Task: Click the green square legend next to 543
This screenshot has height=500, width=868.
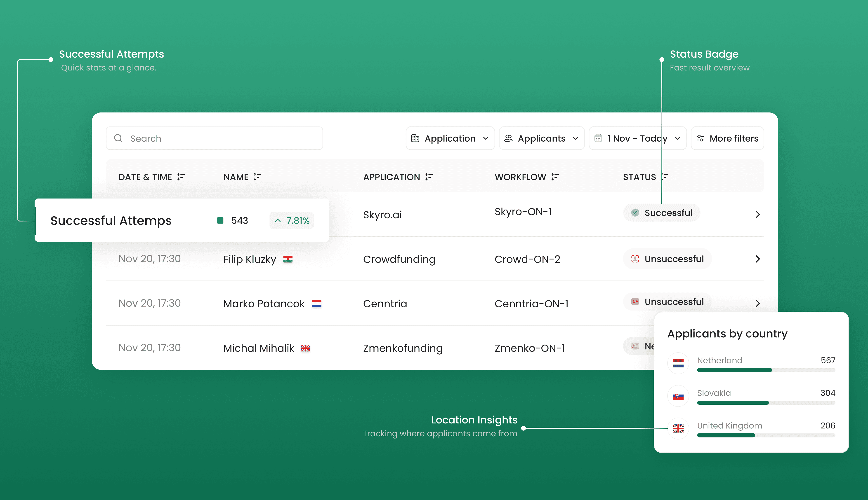Action: [x=220, y=220]
